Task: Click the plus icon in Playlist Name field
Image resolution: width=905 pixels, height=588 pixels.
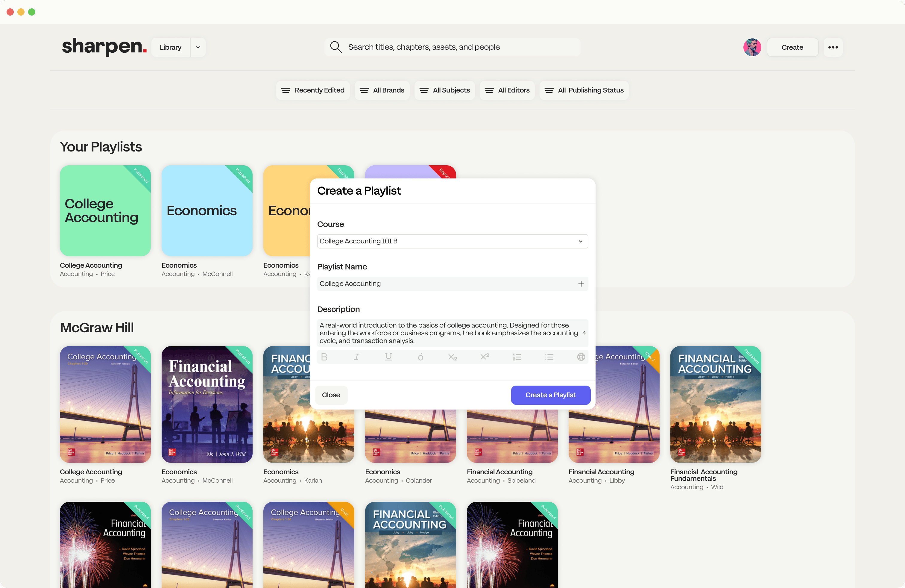Action: click(x=581, y=284)
